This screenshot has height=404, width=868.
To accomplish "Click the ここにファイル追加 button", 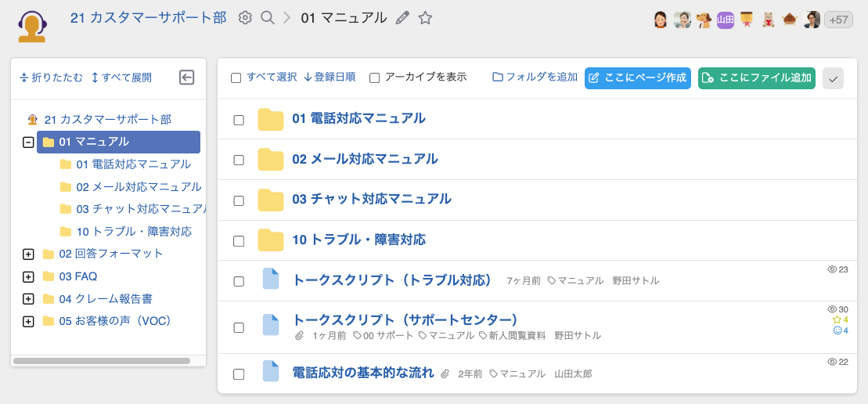I will [x=756, y=78].
